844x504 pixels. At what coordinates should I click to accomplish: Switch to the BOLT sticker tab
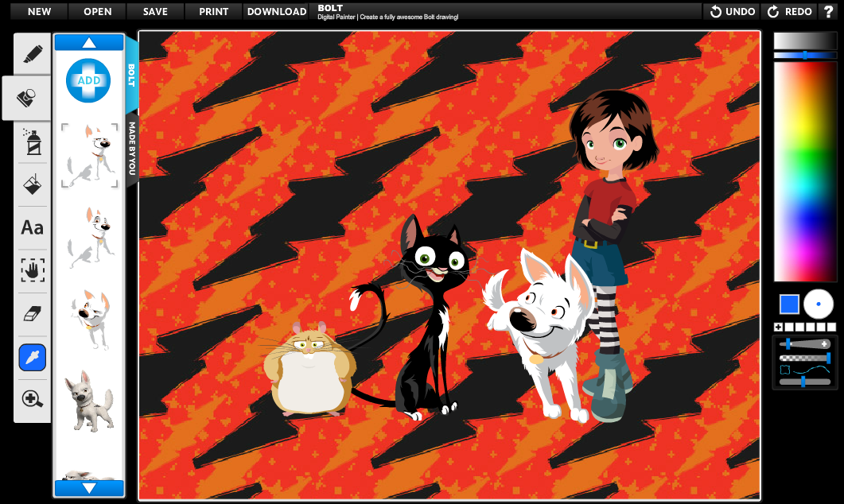click(x=132, y=76)
